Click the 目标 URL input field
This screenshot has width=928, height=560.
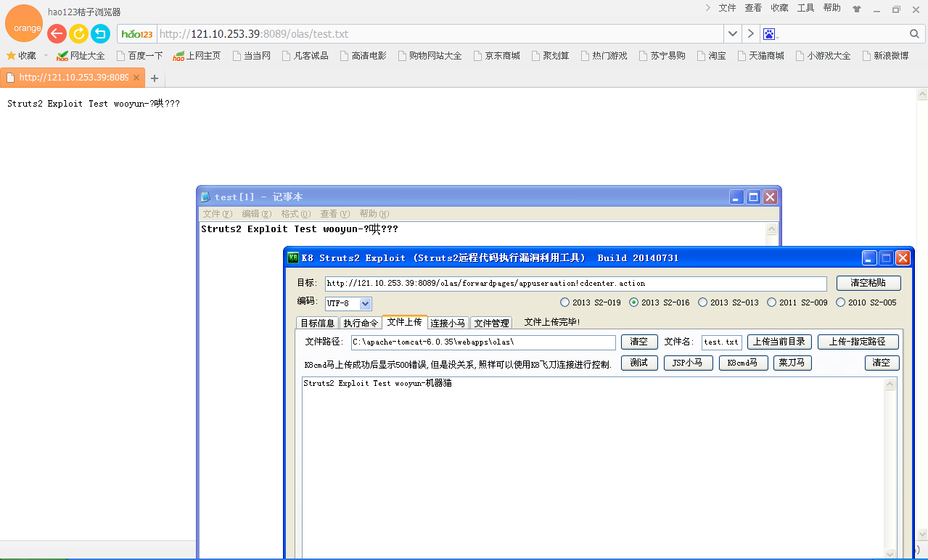575,284
